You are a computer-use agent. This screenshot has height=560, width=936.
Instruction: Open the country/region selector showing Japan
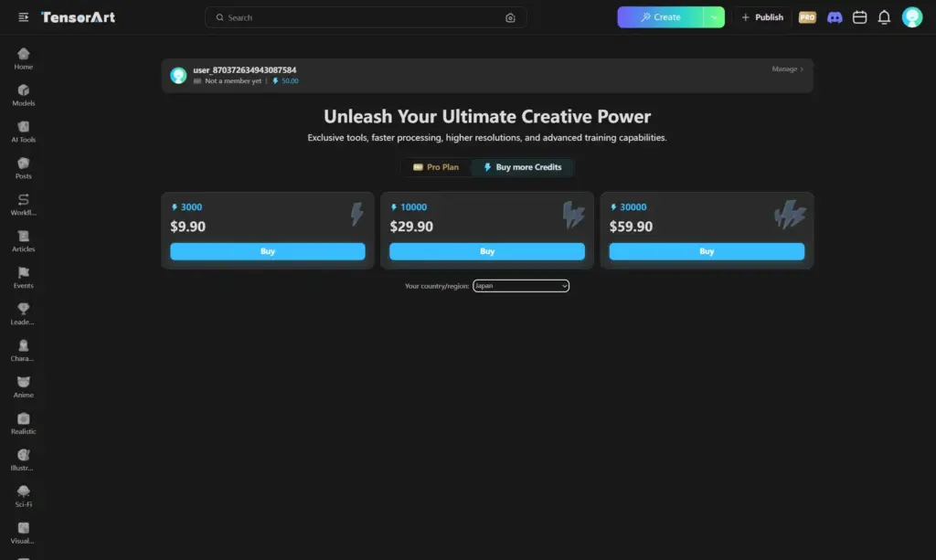(x=521, y=285)
